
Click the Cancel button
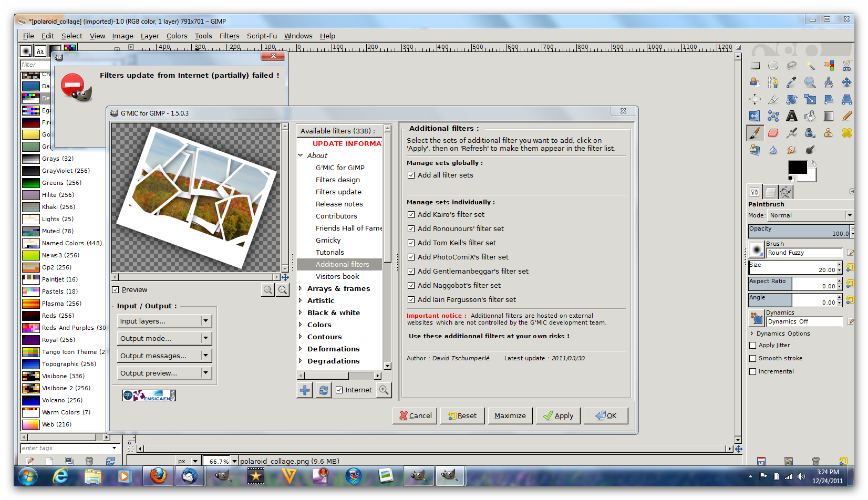[415, 415]
